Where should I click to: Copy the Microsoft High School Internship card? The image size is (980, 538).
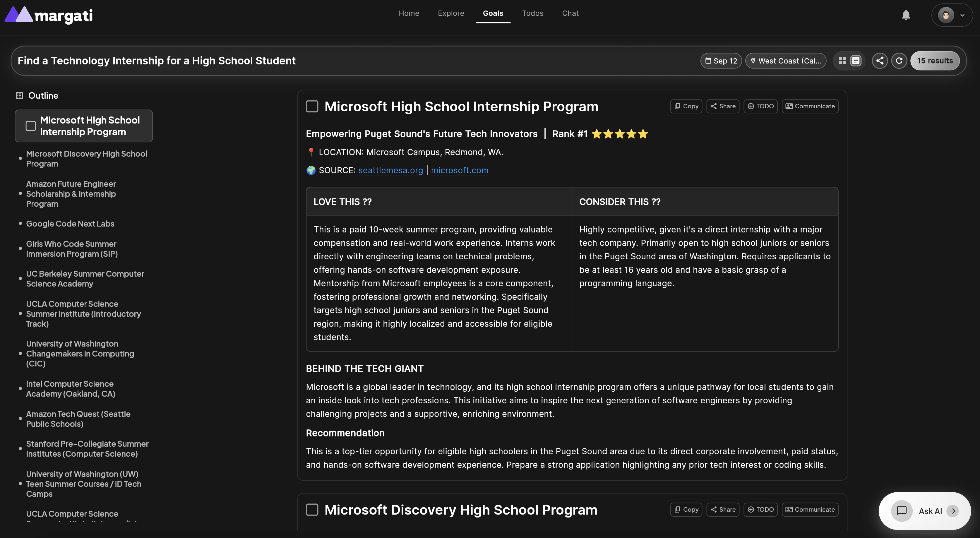[686, 106]
